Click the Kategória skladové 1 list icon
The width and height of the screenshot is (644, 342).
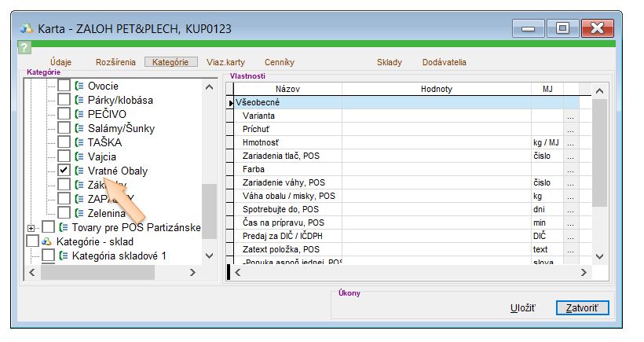point(64,256)
